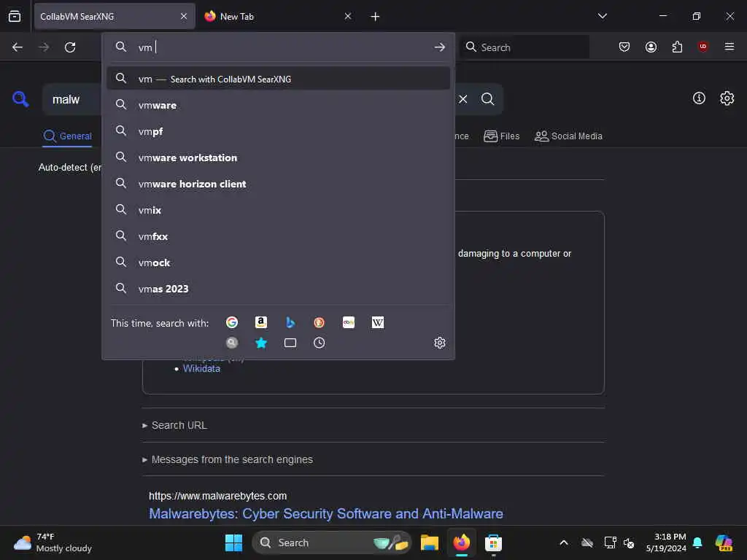The width and height of the screenshot is (747, 560).
Task: Select the General search category
Action: tap(67, 136)
